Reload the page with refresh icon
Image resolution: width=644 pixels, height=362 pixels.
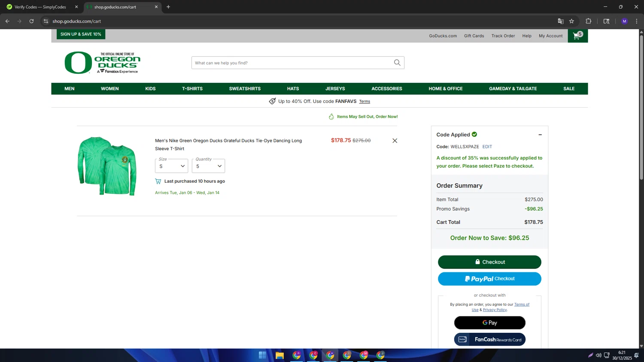pyautogui.click(x=31, y=21)
